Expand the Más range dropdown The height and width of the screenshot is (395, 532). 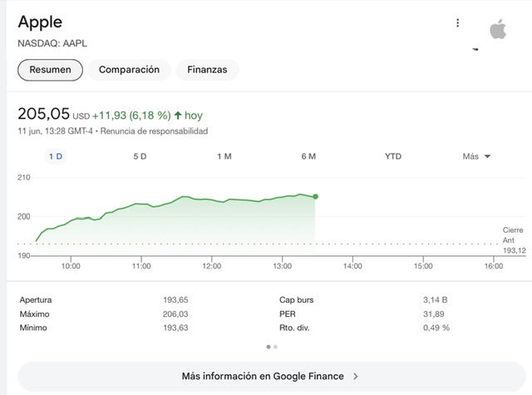tap(476, 156)
